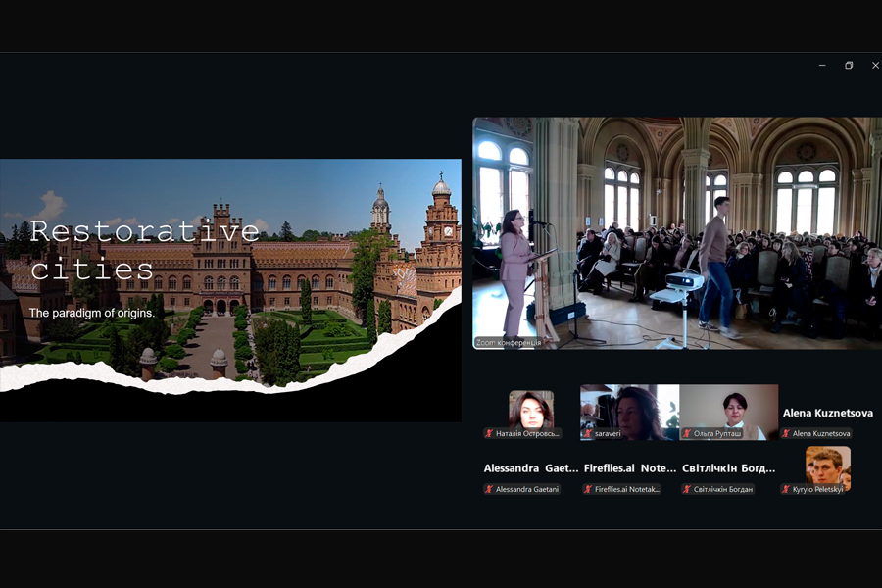The image size is (882, 588).
Task: Select Ольга Рупташ's video tile
Action: click(x=729, y=412)
